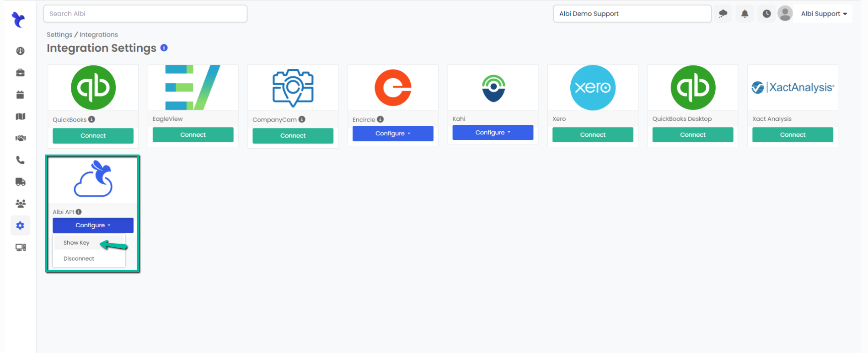Open Configure dropdown for Encircle
This screenshot has height=353, width=868.
pyautogui.click(x=393, y=134)
